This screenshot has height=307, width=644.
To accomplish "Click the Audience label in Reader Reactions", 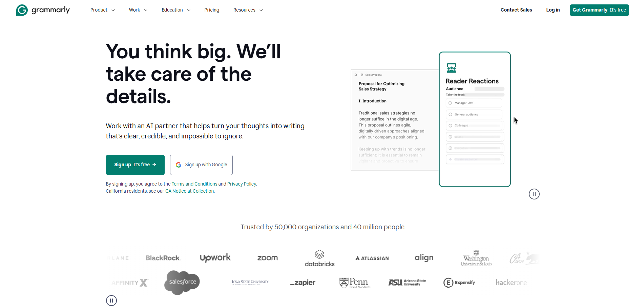I will (x=454, y=89).
